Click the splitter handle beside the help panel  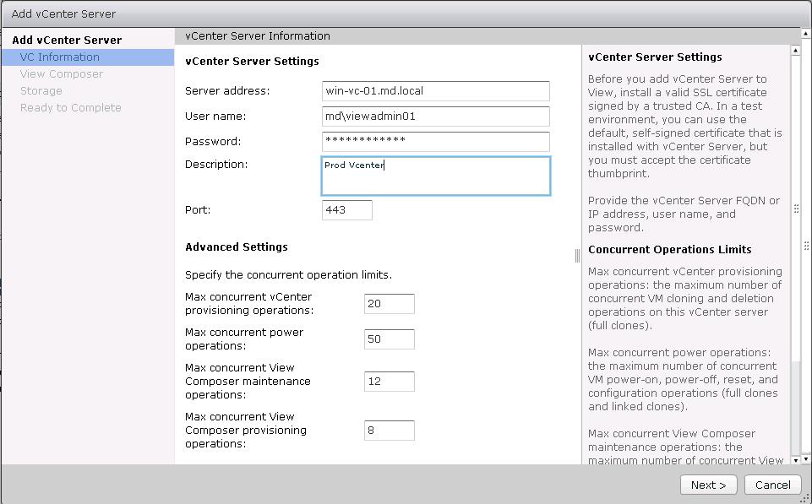pyautogui.click(x=578, y=255)
